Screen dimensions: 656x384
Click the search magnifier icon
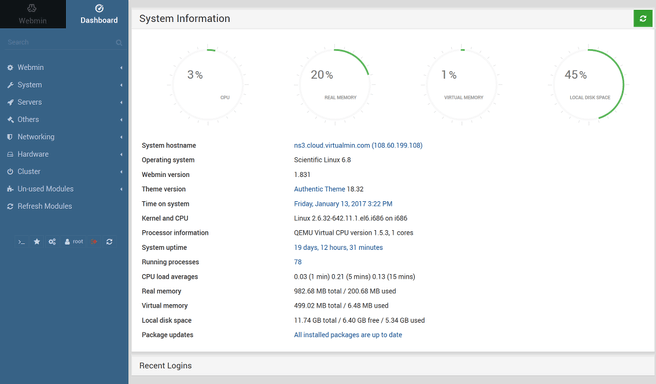pos(119,42)
